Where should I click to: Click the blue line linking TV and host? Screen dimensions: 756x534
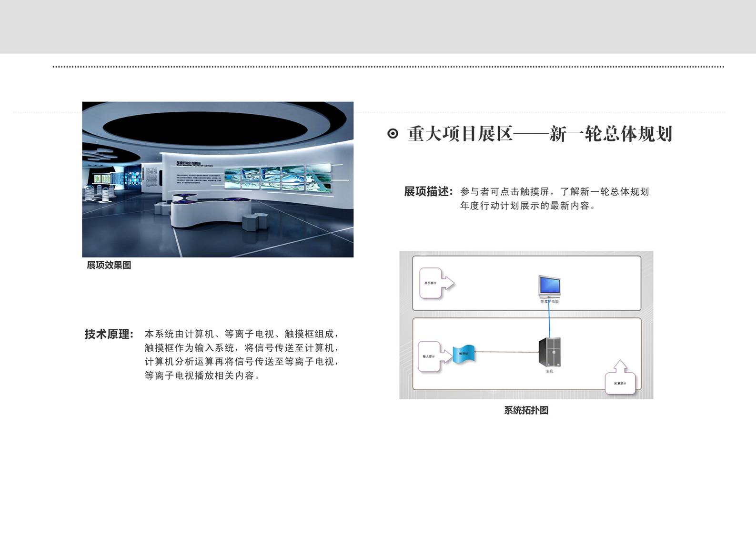[549, 319]
